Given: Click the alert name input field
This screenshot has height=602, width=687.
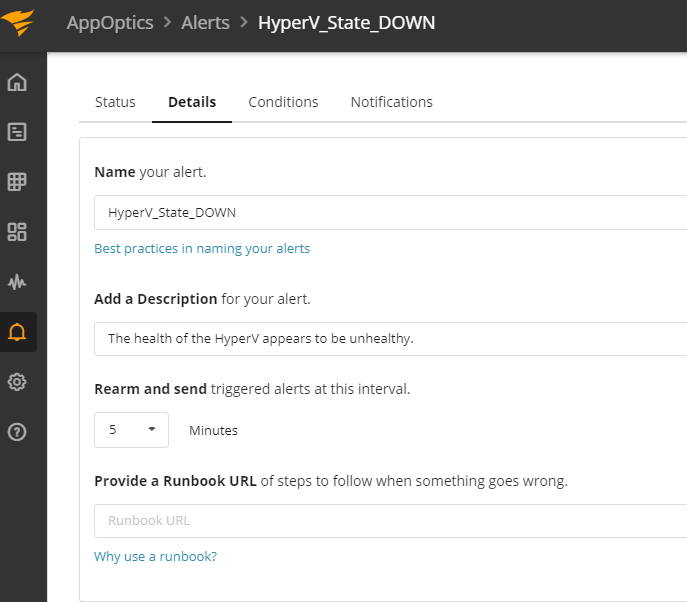Looking at the screenshot, I should tap(390, 212).
